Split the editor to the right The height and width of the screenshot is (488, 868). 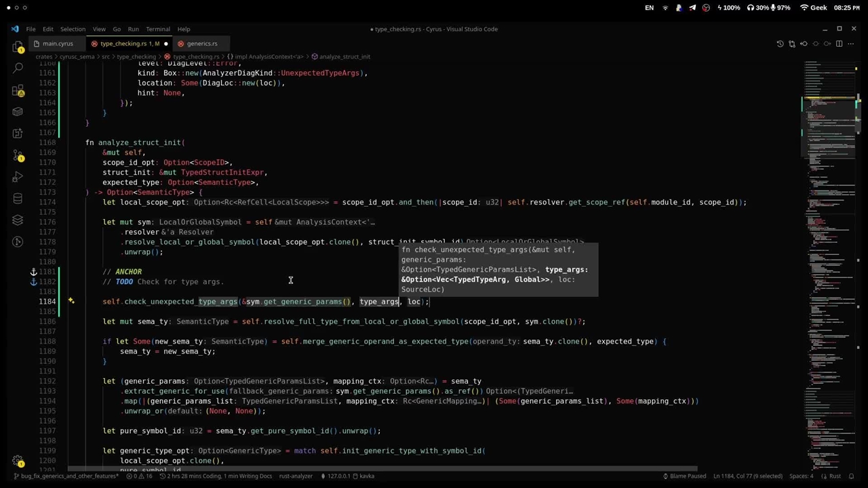point(839,43)
